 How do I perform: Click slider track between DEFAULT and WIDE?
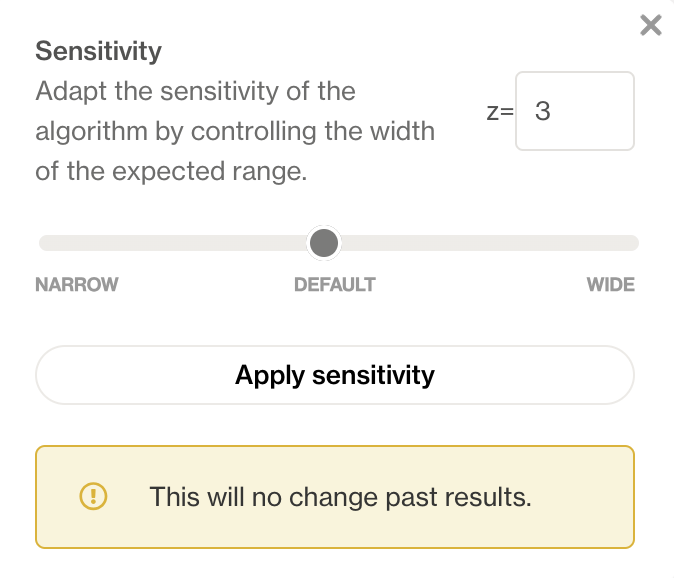point(490,243)
